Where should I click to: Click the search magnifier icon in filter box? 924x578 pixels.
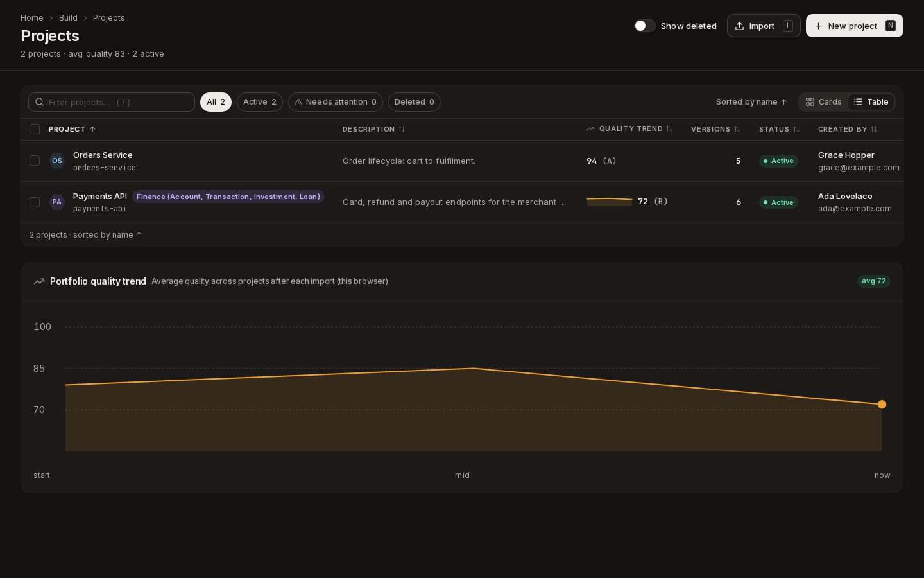tap(40, 102)
